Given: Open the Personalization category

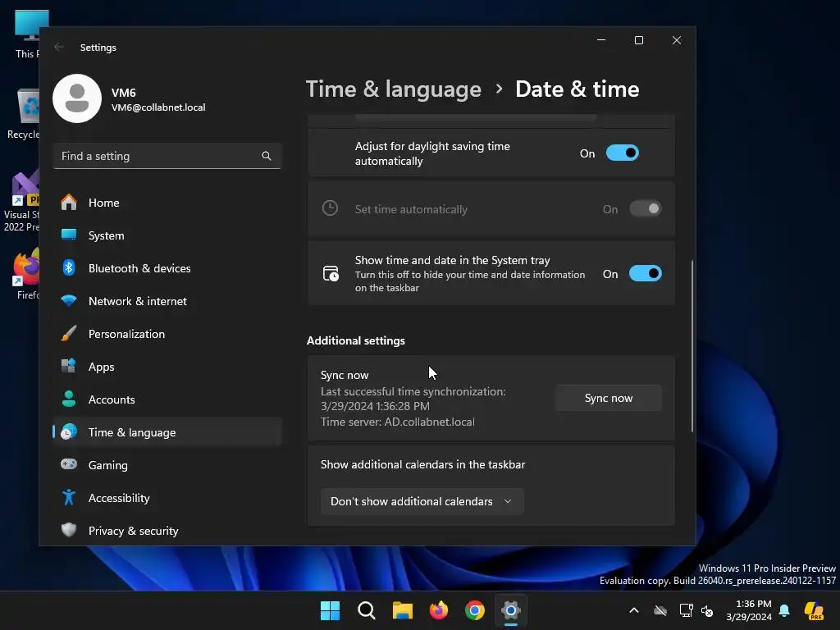Looking at the screenshot, I should point(167,334).
